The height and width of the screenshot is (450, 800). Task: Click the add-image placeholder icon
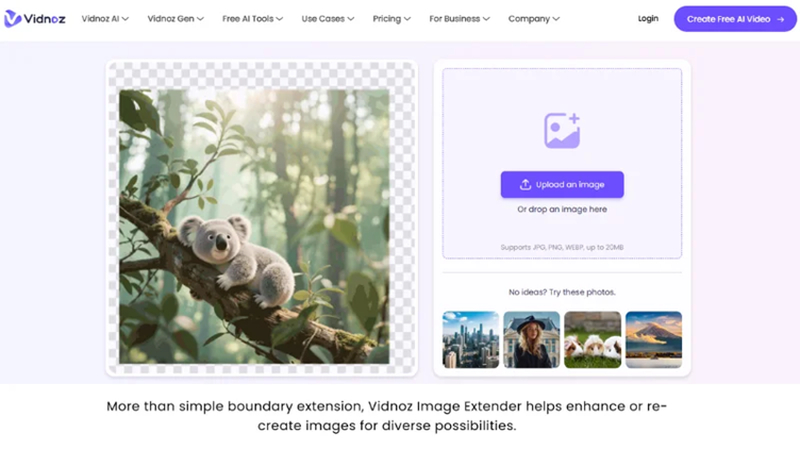click(x=562, y=131)
